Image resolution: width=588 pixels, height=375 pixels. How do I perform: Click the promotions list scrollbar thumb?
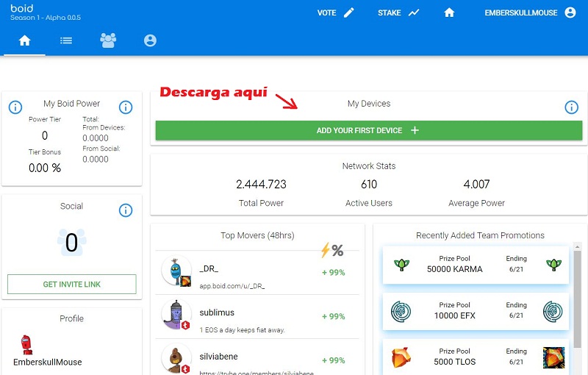578,299
